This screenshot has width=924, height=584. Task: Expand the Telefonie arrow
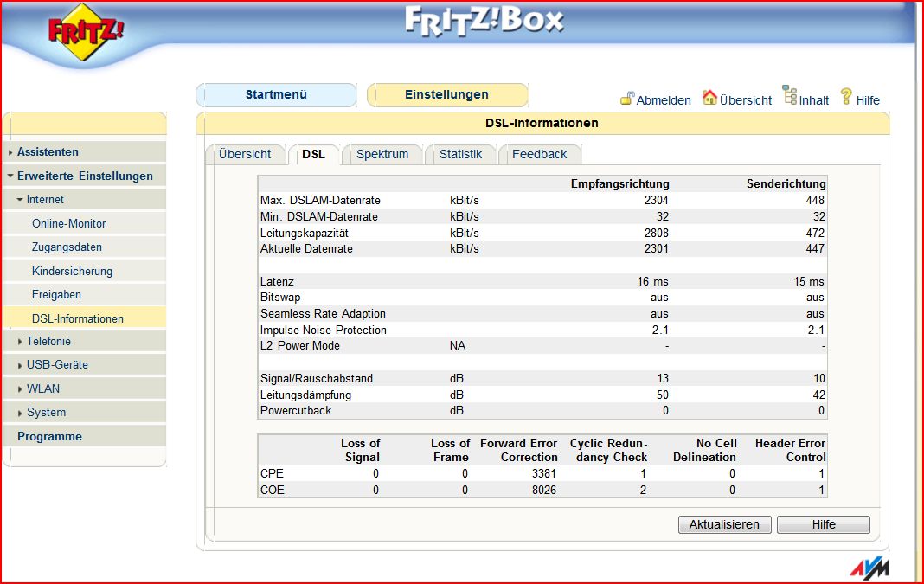[x=20, y=342]
